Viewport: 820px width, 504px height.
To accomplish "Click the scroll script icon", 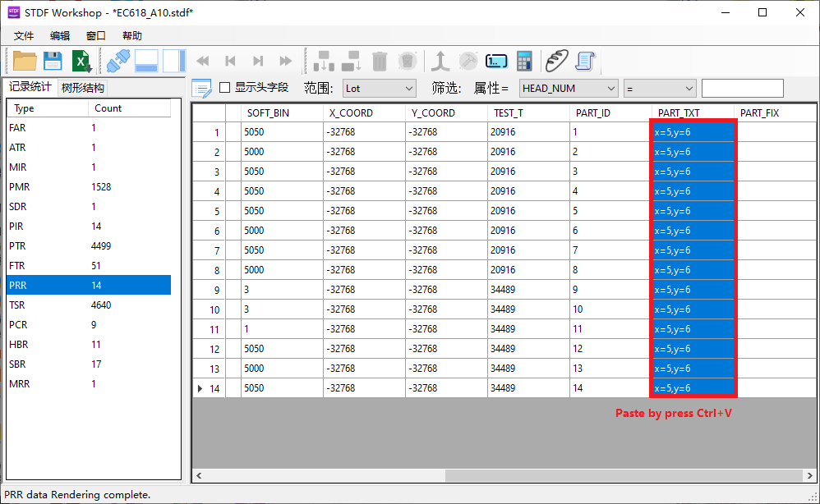I will pos(585,61).
